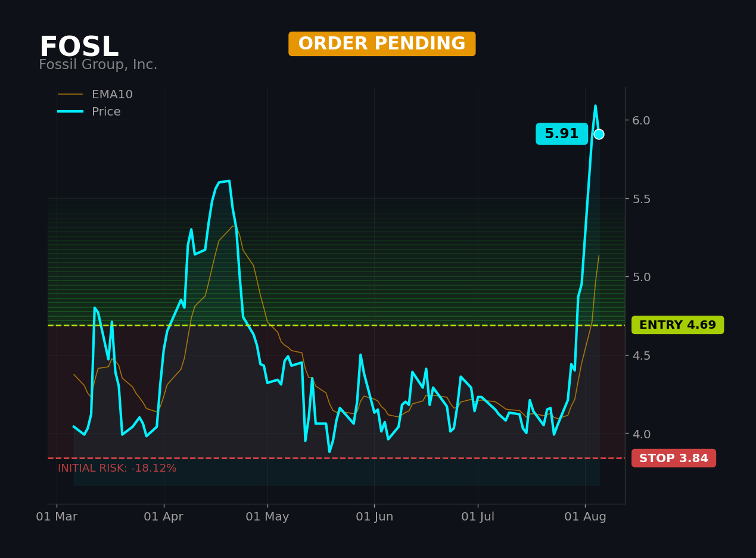Click the EMA10 legend entry
This screenshot has width=756, height=558.
pos(95,95)
